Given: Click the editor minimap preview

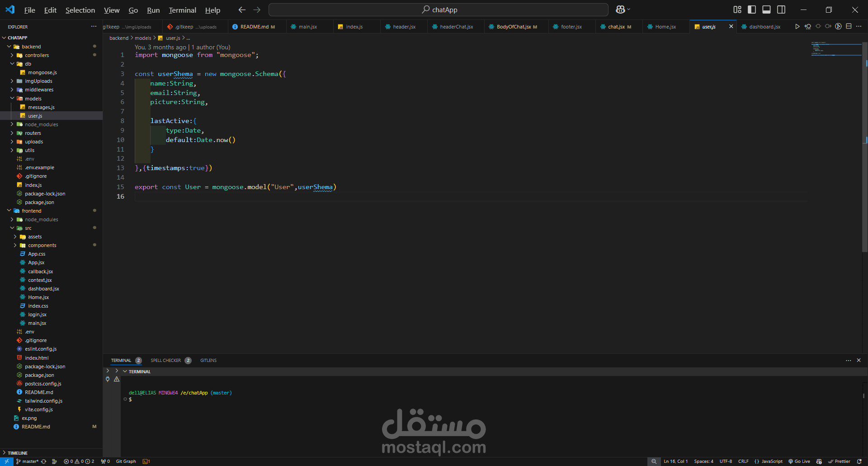Looking at the screenshot, I should click(x=835, y=49).
